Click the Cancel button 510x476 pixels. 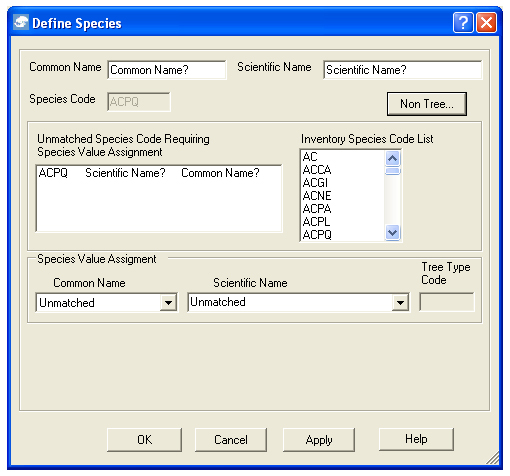[231, 440]
